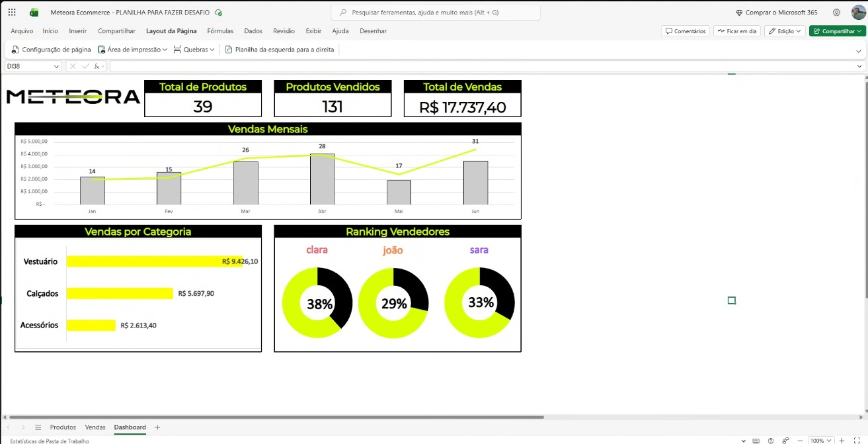Add a new sheet with plus icon
The height and width of the screenshot is (444, 868).
(x=157, y=427)
